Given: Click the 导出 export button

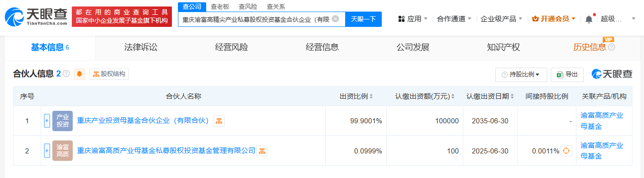Looking at the screenshot, I should [x=567, y=75].
